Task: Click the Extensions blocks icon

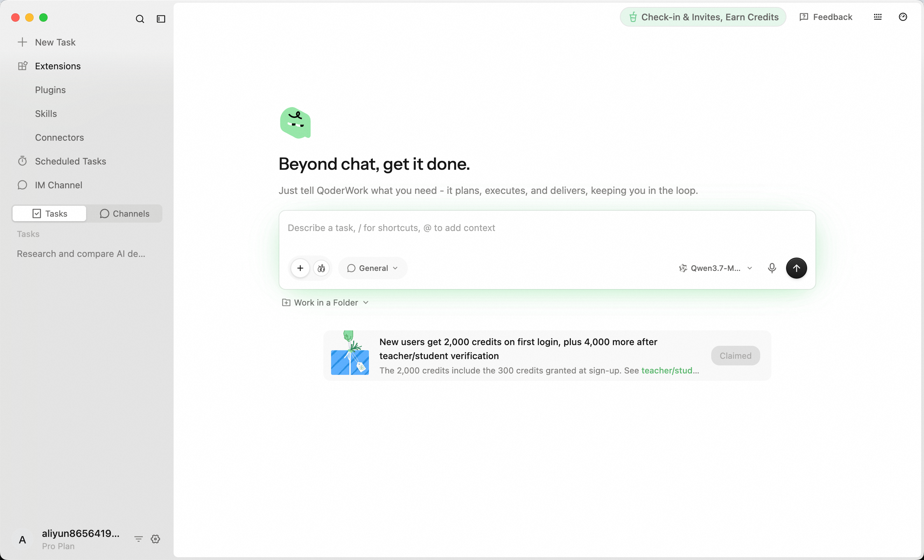Action: [22, 66]
